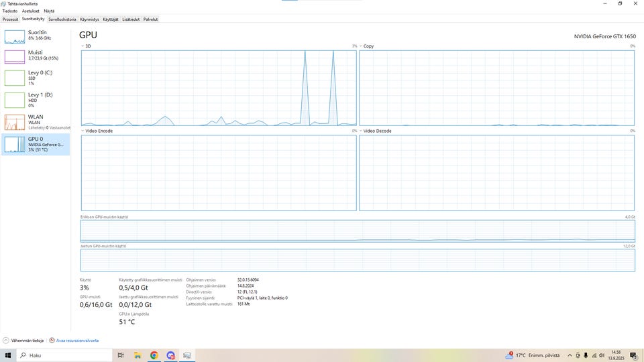Open Avaa resurssienvalvonta link
This screenshot has width=644, height=362.
coord(74,341)
